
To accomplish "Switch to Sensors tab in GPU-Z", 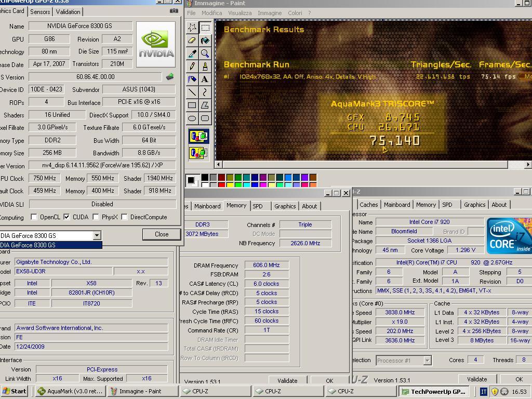I will 40,11.
